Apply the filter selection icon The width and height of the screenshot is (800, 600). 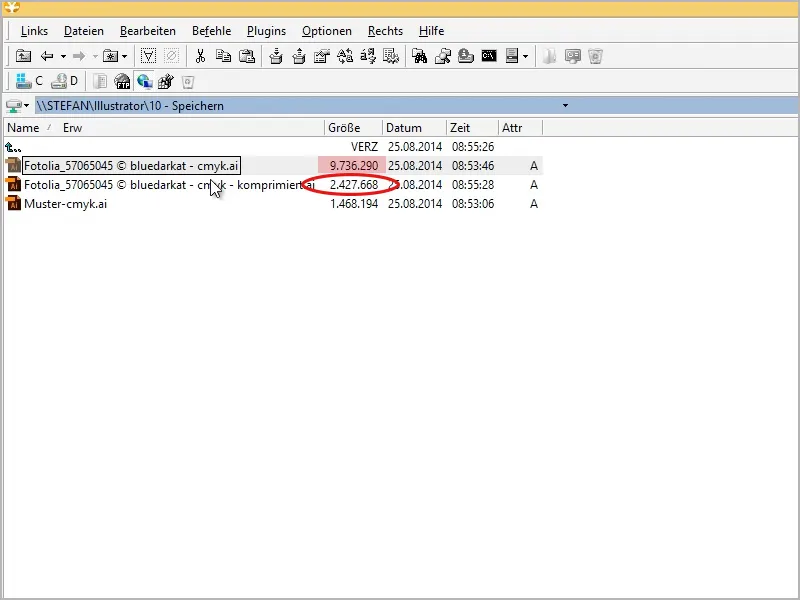[148, 56]
